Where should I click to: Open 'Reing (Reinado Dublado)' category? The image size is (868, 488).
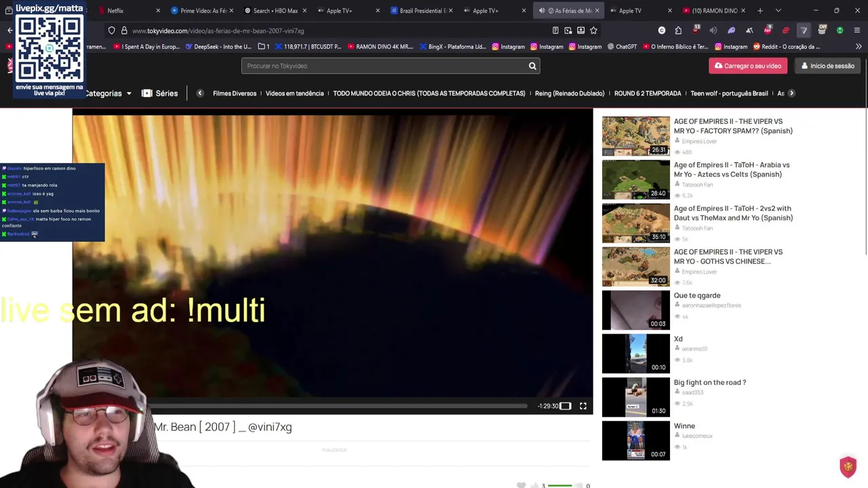[570, 94]
